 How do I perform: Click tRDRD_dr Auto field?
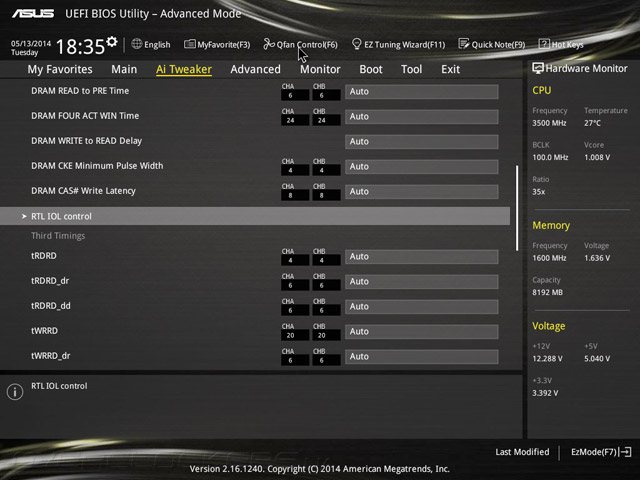pyautogui.click(x=422, y=281)
